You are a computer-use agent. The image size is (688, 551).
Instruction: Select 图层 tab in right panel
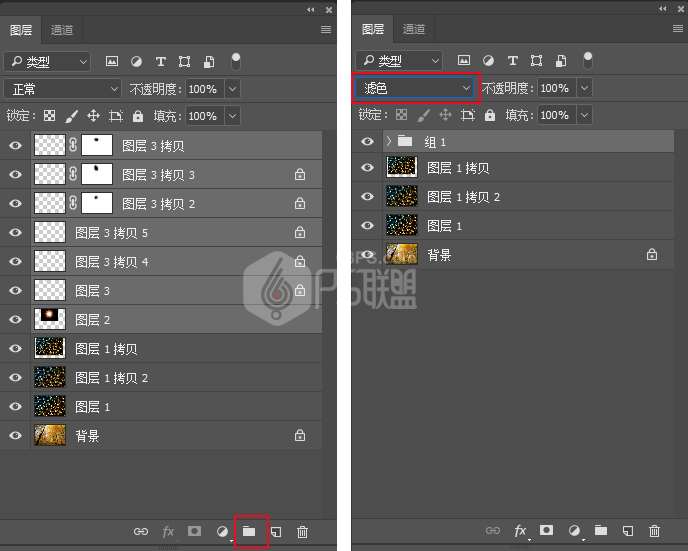click(x=373, y=29)
